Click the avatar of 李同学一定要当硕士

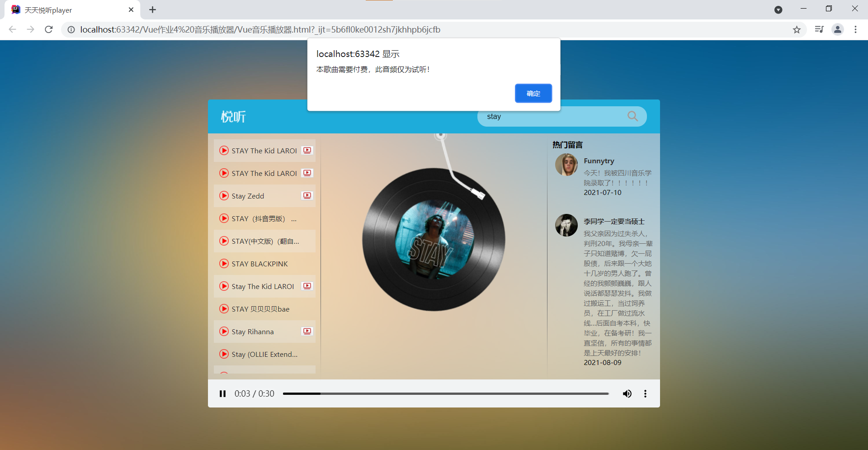pyautogui.click(x=566, y=225)
